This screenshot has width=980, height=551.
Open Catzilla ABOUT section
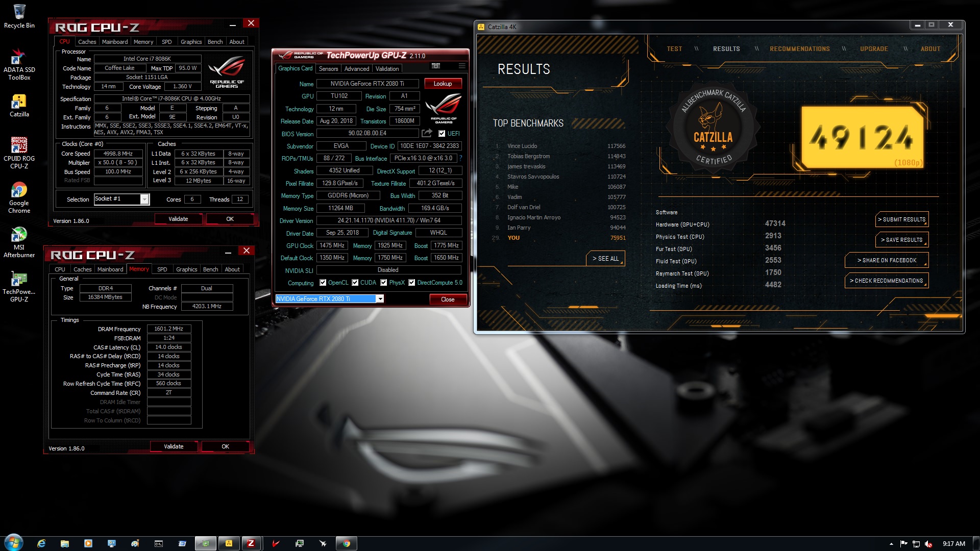pos(930,49)
